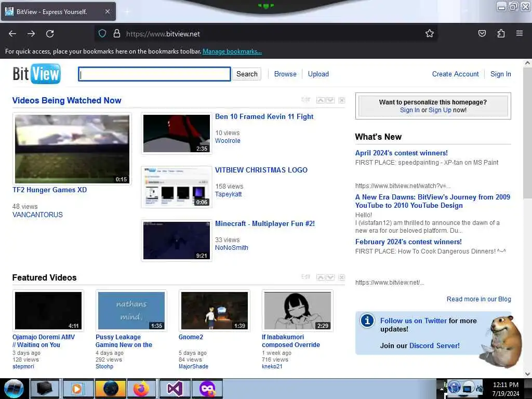
Task: Click the stepmori uploader link
Action: (23, 366)
